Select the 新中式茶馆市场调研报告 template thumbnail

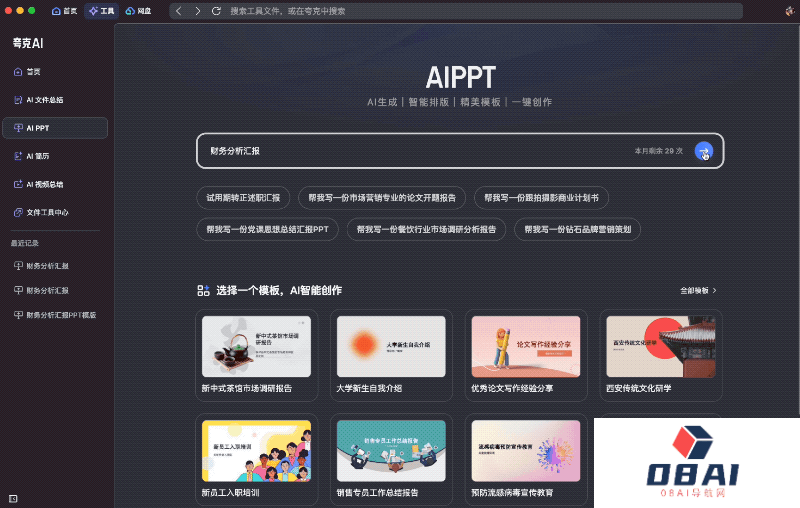[256, 347]
